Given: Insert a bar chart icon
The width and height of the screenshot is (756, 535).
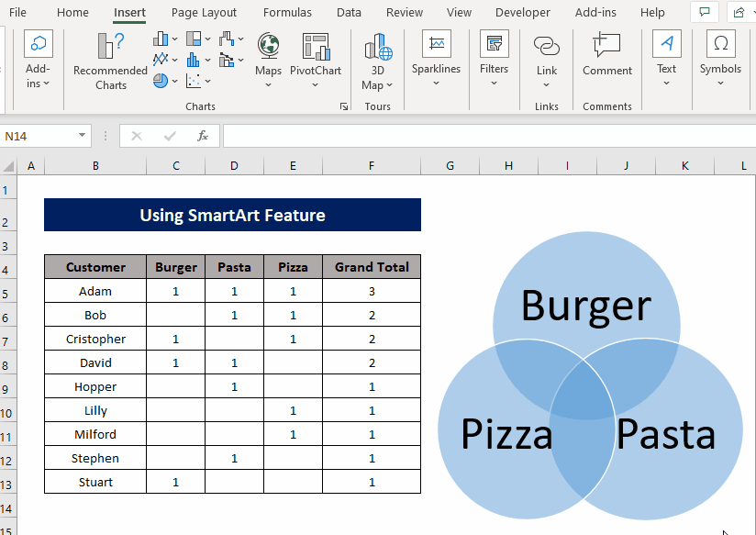Looking at the screenshot, I should click(x=191, y=59).
